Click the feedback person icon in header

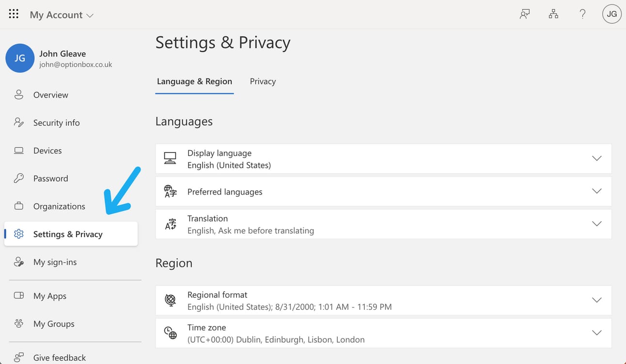coord(524,14)
